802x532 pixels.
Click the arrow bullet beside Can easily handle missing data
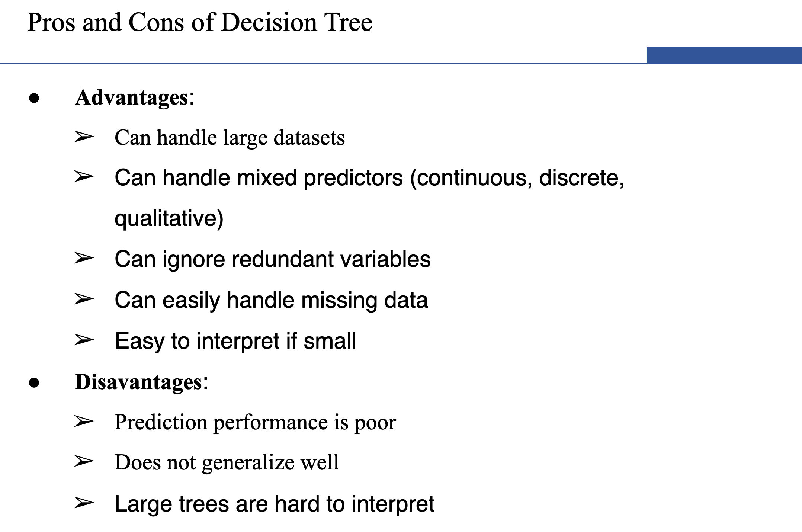(x=84, y=299)
